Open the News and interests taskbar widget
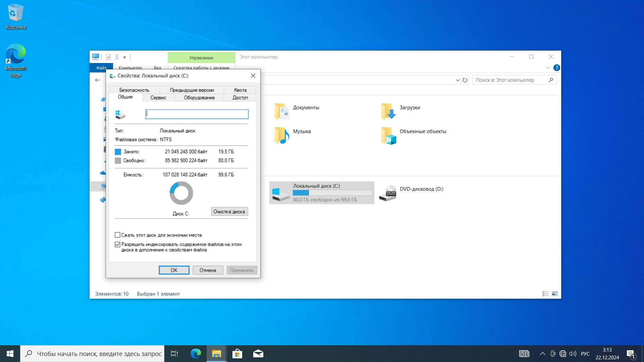The image size is (644, 362). pyautogui.click(x=524, y=354)
